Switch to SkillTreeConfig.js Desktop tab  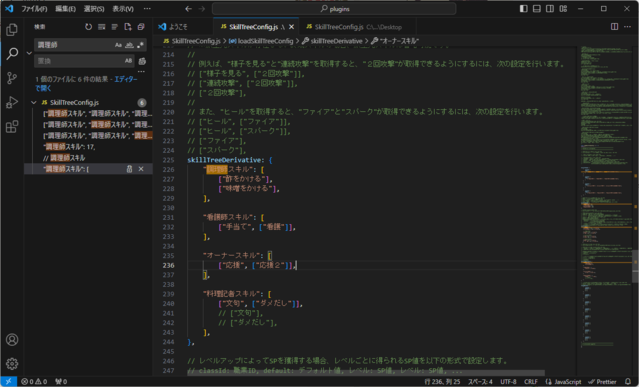point(357,27)
